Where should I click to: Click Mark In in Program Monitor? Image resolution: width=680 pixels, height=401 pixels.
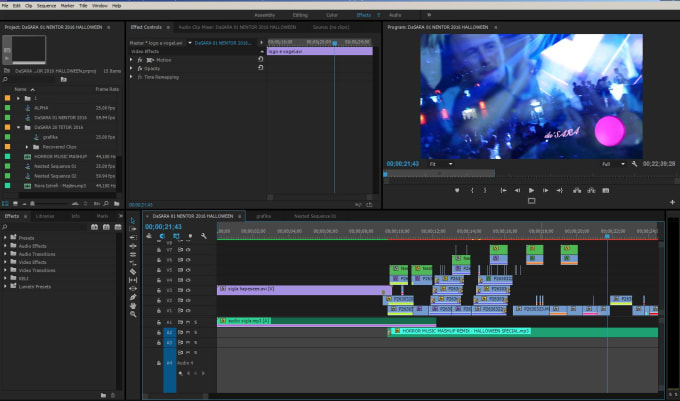pyautogui.click(x=472, y=190)
